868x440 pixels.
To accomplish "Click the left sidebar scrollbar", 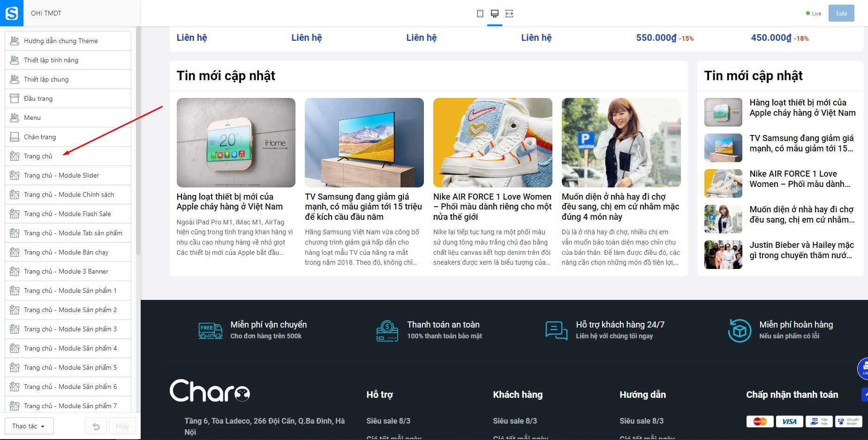I will (x=138, y=141).
